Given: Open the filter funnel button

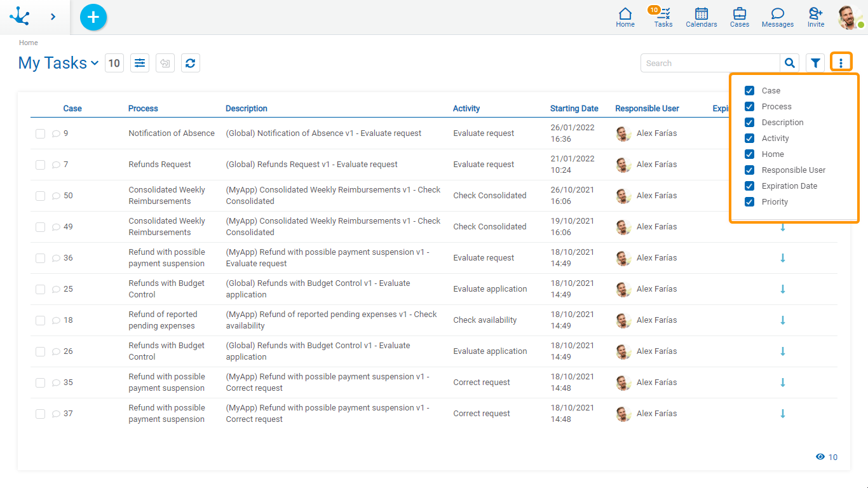Looking at the screenshot, I should [x=815, y=63].
